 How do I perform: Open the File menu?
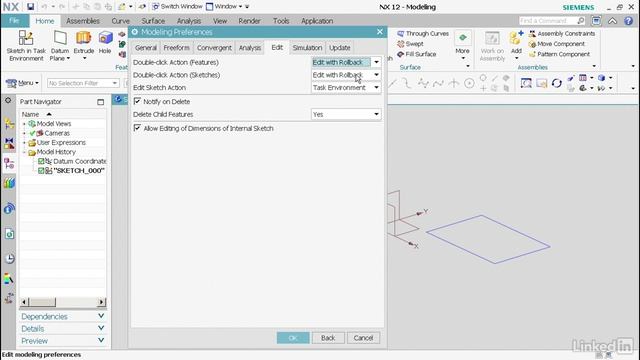pos(14,21)
